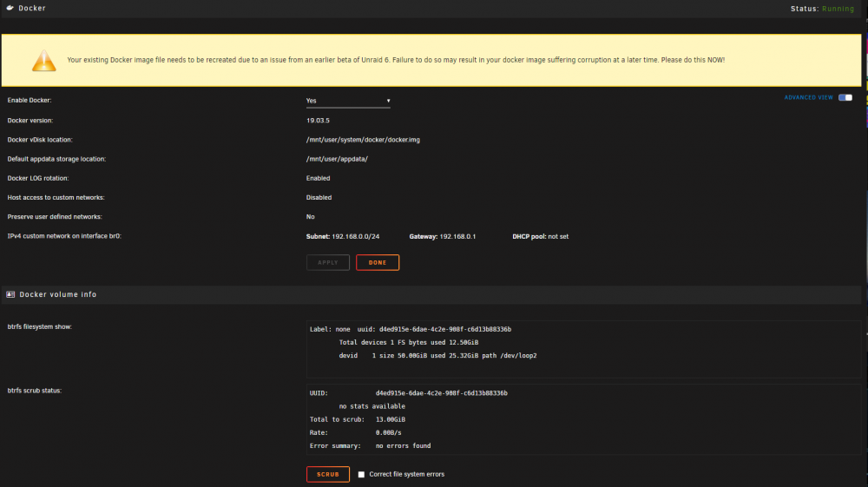Click the Gateway 192.168.0.1 value
Viewport: 868px width, 487px height.
(443, 236)
